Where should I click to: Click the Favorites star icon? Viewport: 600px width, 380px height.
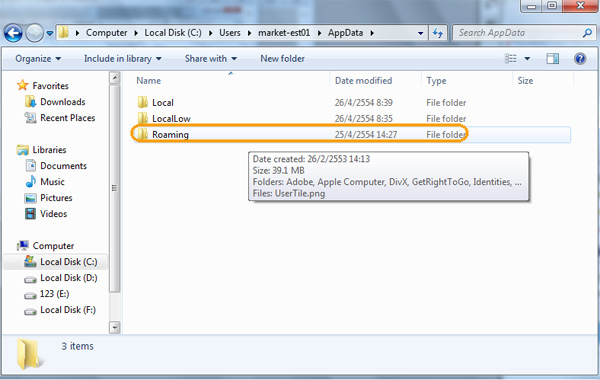pyautogui.click(x=23, y=85)
